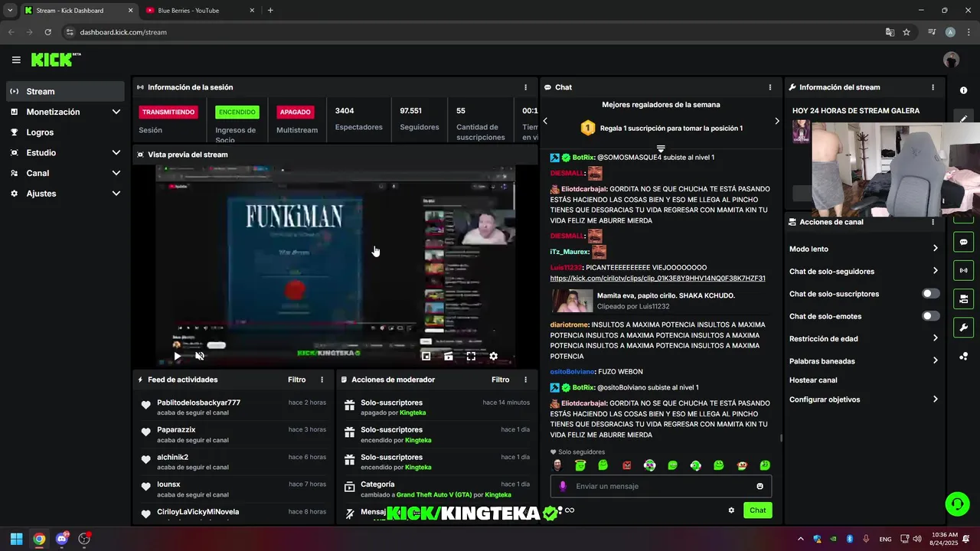The image size is (980, 551).
Task: Open Información del stream options menu
Action: click(x=933, y=87)
